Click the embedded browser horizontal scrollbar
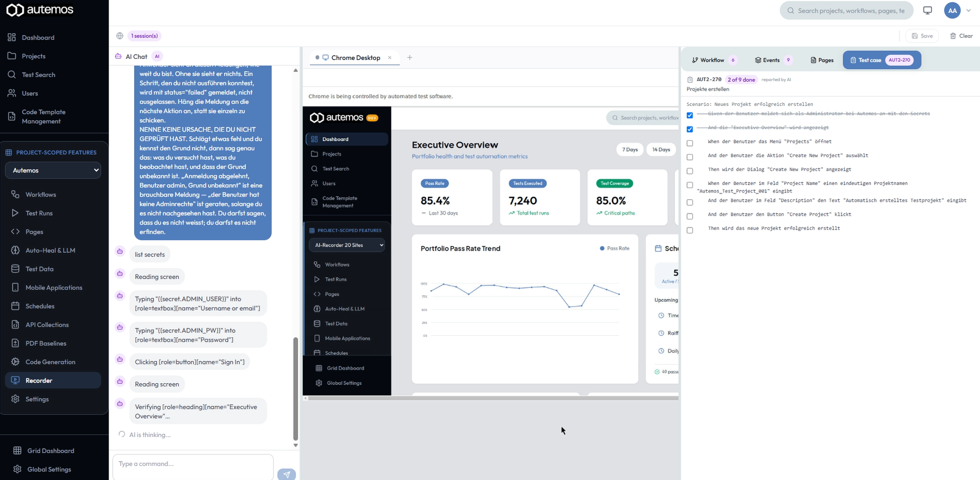Screen dimensions: 980x480 (493, 398)
